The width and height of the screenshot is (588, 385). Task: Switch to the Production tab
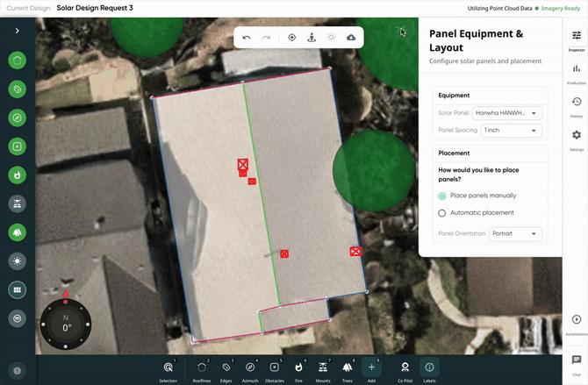[x=576, y=72]
